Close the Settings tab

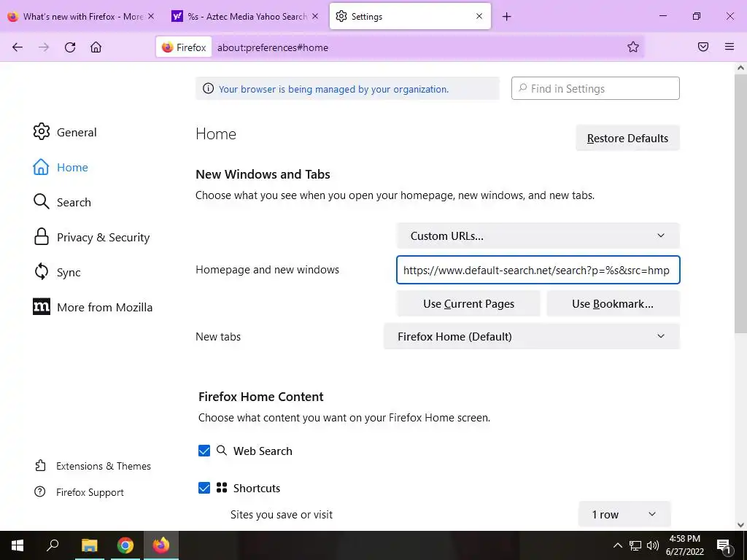point(479,16)
